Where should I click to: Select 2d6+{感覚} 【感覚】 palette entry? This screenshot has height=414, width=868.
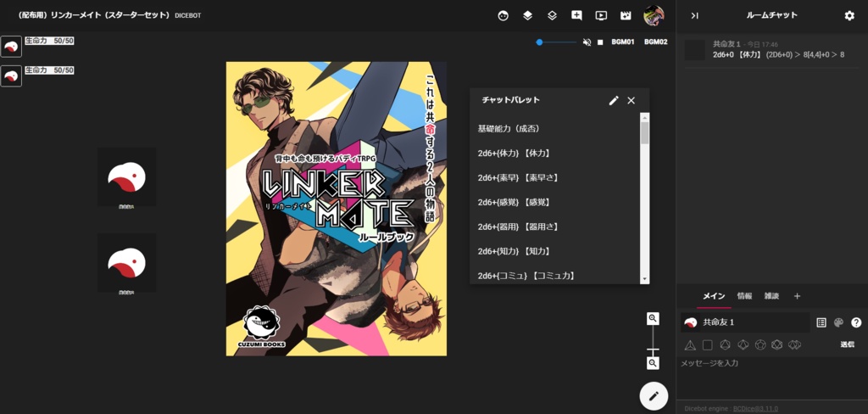point(555,202)
